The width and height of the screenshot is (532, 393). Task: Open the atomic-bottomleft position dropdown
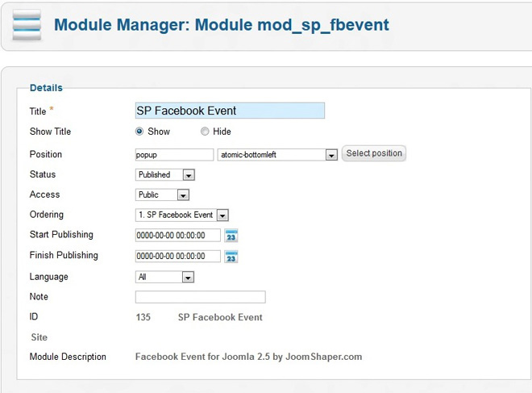click(x=277, y=155)
